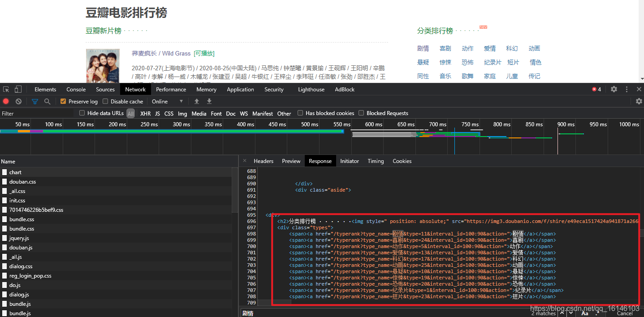644x317 pixels.
Task: Open DevTools settings gear in tab bar
Action: coord(614,89)
